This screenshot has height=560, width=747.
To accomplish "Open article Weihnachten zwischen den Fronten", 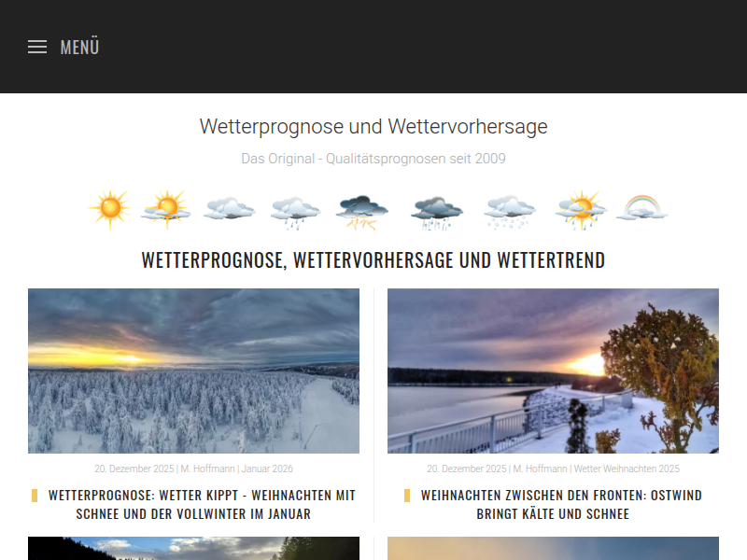I will pyautogui.click(x=561, y=504).
